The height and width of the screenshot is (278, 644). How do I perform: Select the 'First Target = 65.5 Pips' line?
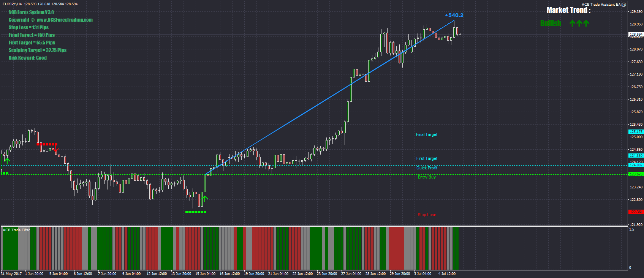32,43
